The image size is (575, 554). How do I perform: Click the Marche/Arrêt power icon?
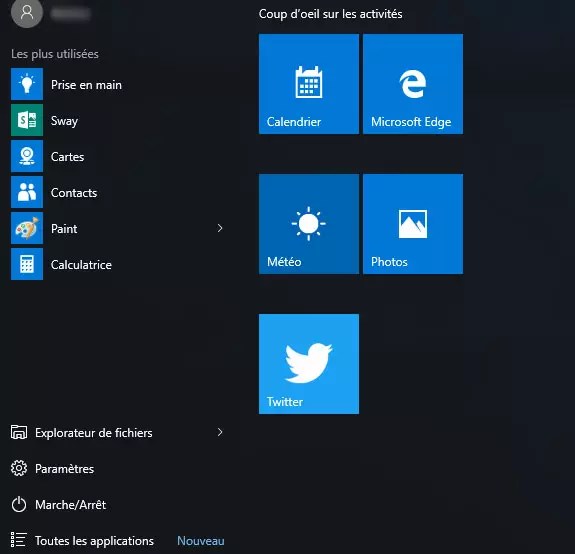(x=19, y=504)
